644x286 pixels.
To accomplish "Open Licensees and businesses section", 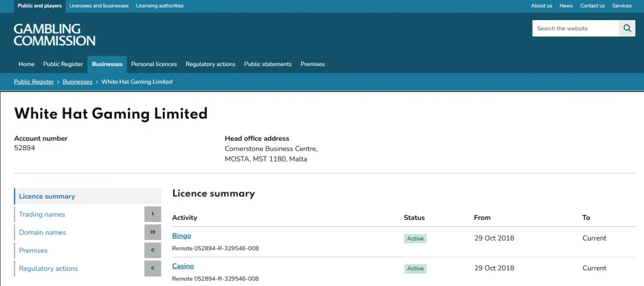I will [99, 6].
